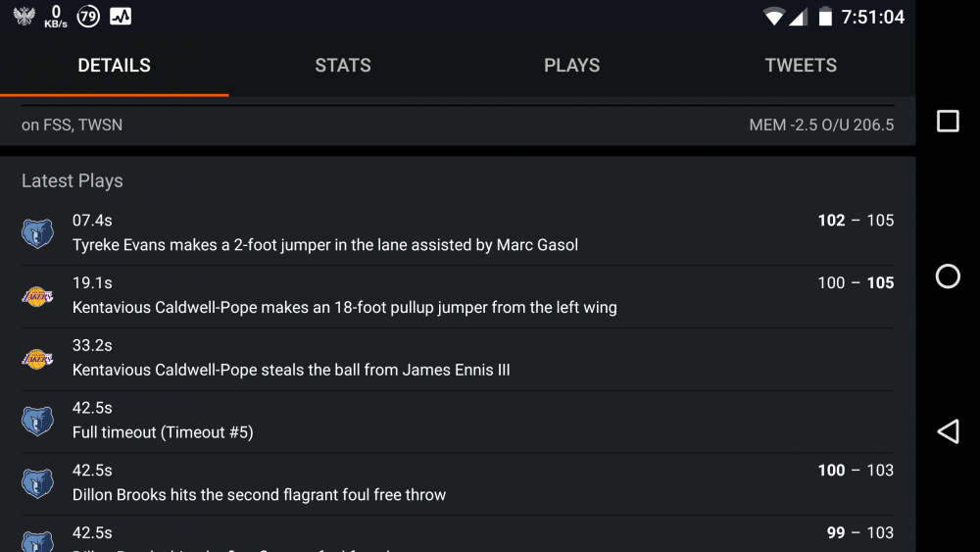
Task: Tap the battery icon in the status bar
Action: (x=825, y=17)
